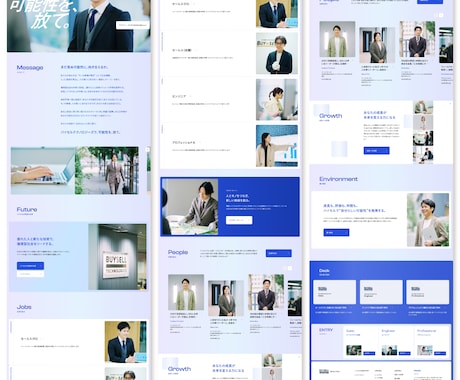Click the blue button in the Future section
This screenshot has width=460, height=380.
(30, 266)
